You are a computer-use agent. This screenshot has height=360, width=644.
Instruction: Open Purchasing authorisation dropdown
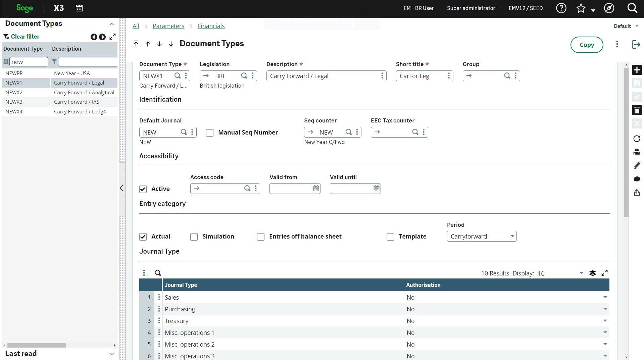(605, 309)
